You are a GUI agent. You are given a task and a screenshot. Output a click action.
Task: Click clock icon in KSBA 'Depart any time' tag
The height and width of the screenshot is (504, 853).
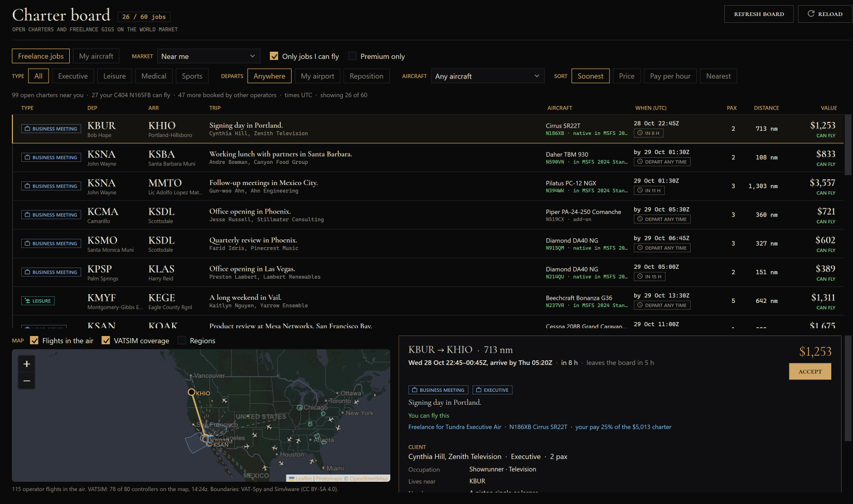(x=640, y=162)
